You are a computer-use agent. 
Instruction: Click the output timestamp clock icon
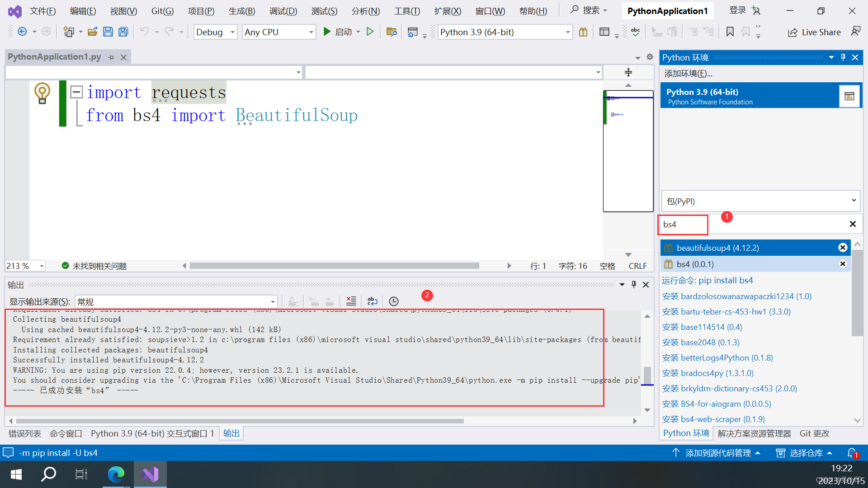tap(394, 301)
